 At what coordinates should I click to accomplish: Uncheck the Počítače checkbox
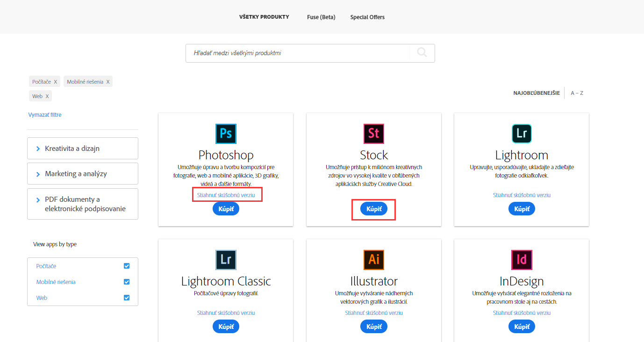(127, 266)
